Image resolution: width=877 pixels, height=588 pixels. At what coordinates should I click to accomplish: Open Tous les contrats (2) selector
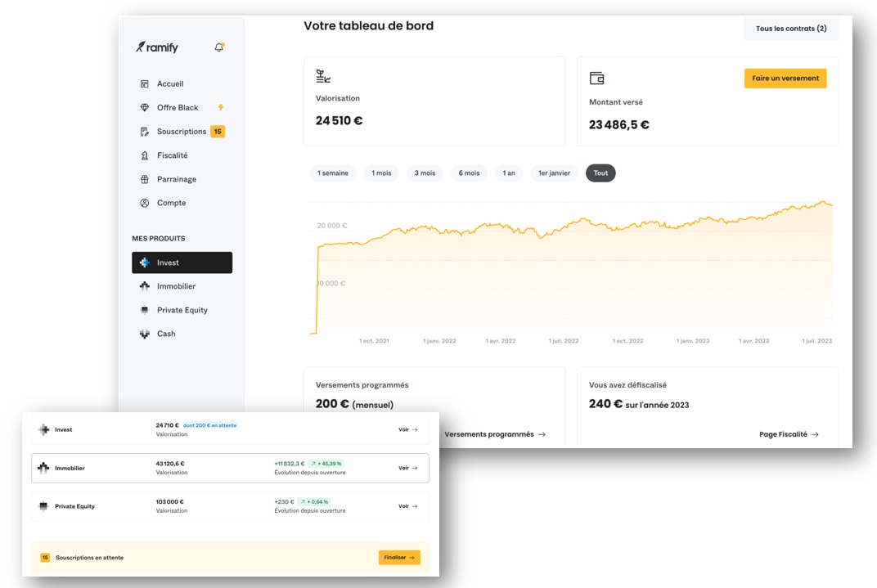[x=791, y=29]
